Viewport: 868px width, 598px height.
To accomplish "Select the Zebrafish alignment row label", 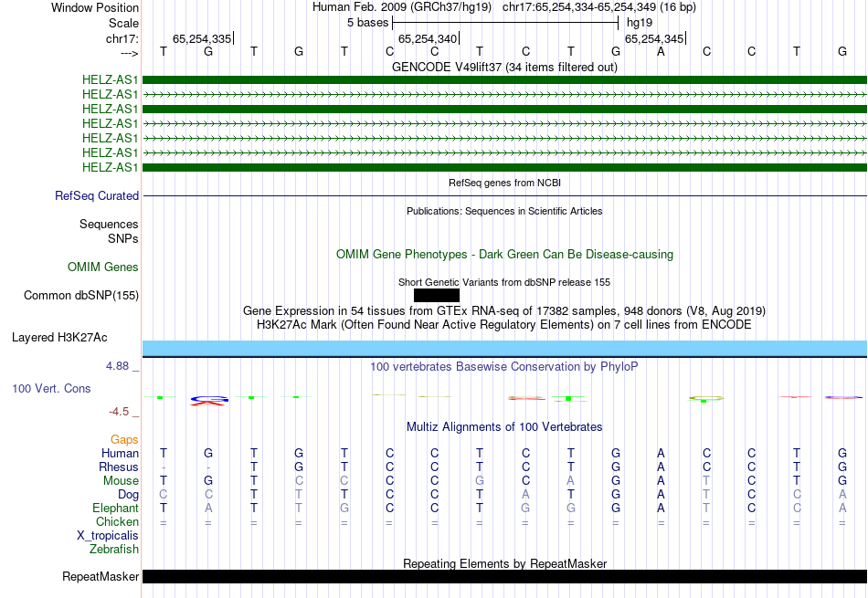I will coord(114,550).
